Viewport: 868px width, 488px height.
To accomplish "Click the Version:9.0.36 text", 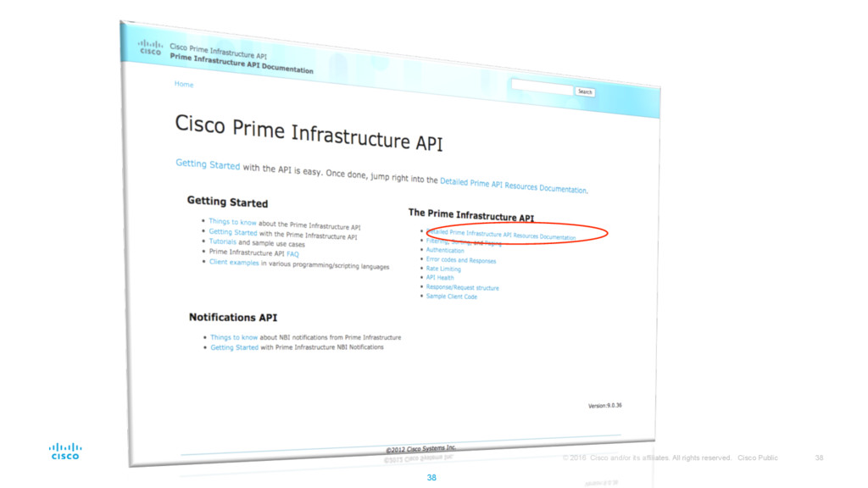I will pos(604,406).
